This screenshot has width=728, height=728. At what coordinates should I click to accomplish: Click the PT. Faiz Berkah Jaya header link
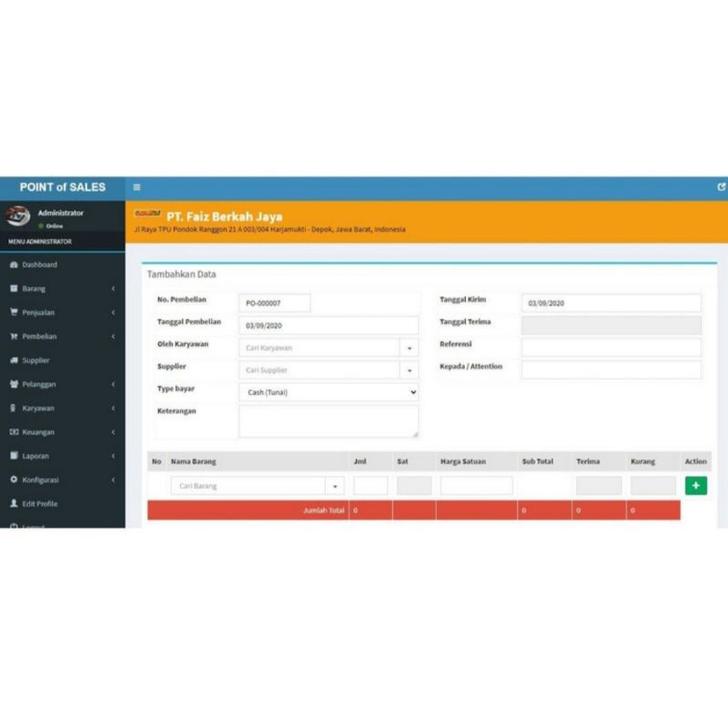pyautogui.click(x=223, y=217)
